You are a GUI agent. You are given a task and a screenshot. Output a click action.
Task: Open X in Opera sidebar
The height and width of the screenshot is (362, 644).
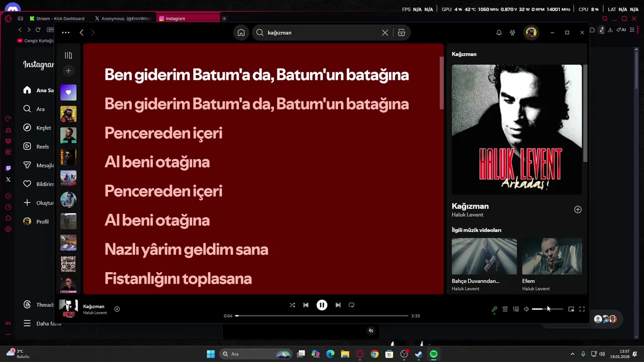8,179
